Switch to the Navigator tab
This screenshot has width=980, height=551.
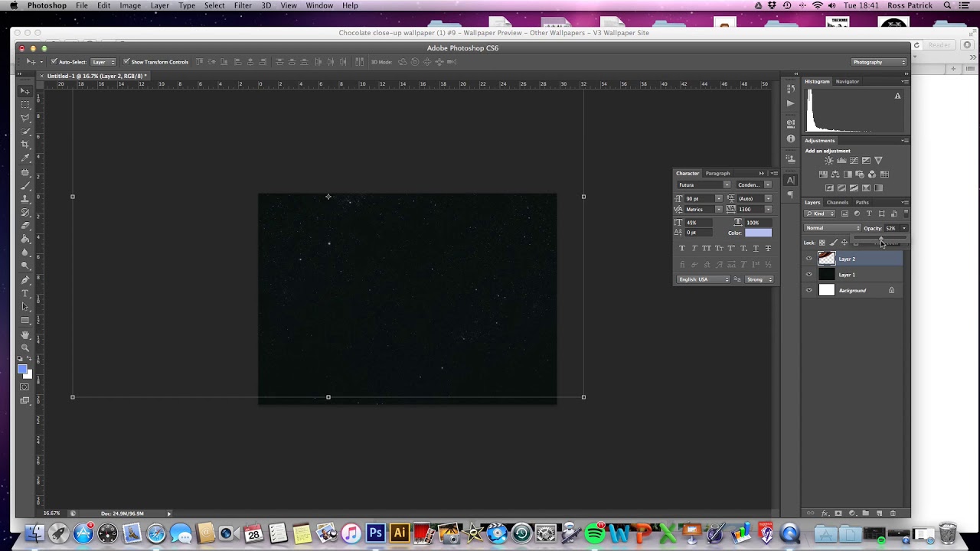pos(847,81)
